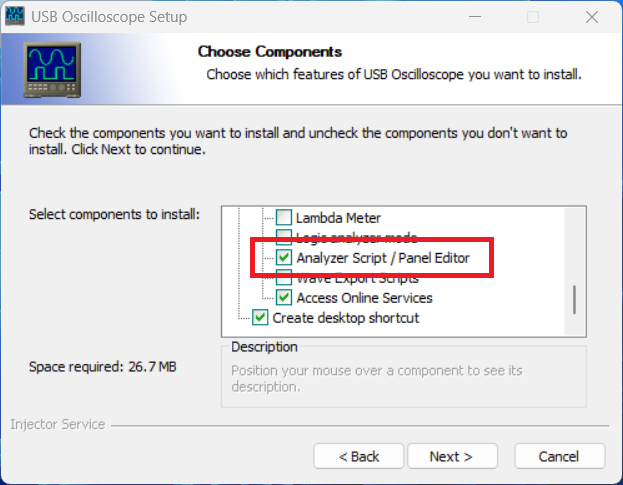Click the Choose Components heading
This screenshot has width=623, height=485.
[x=270, y=52]
